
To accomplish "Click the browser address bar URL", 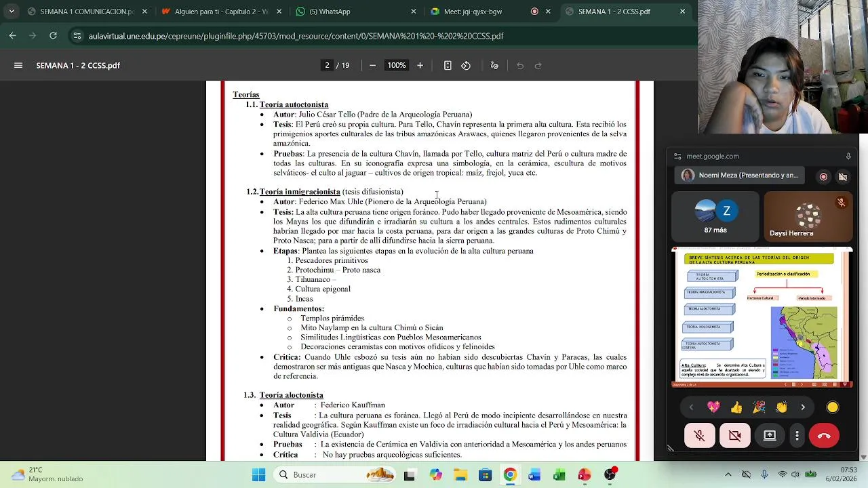I will pos(296,36).
